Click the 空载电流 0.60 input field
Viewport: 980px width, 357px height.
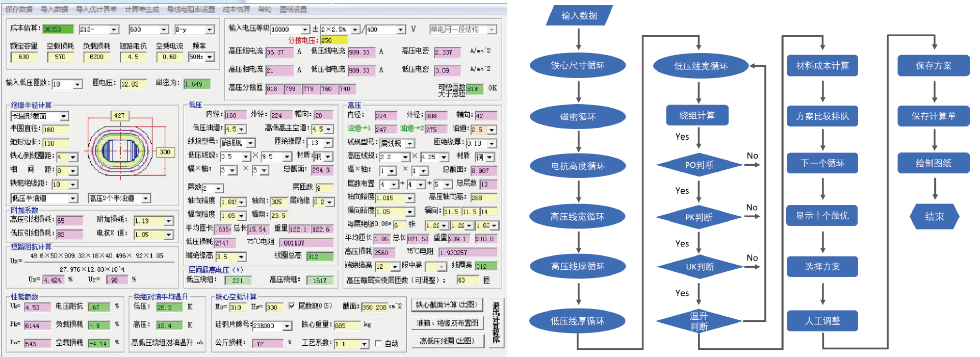(x=170, y=57)
